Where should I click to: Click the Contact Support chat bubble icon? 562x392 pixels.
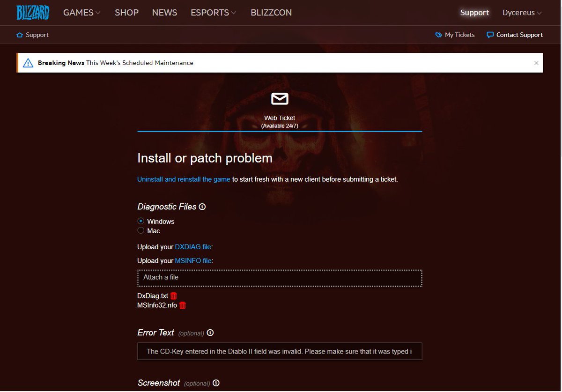[x=490, y=35]
